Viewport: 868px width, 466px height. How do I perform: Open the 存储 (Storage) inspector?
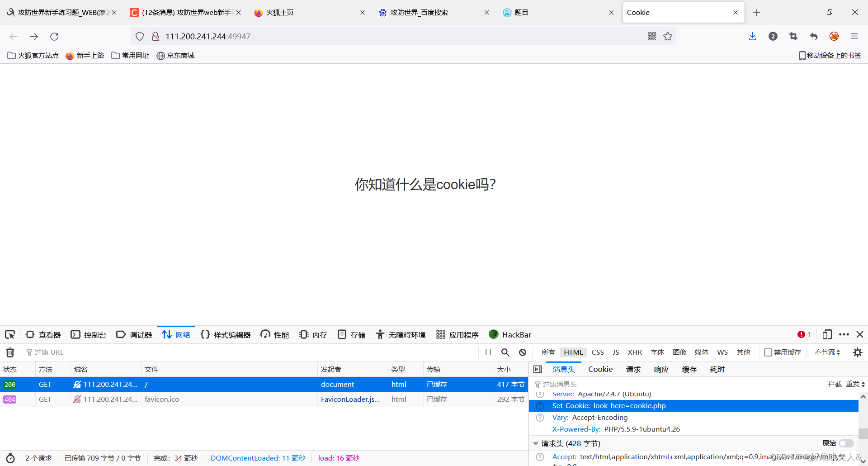[351, 334]
